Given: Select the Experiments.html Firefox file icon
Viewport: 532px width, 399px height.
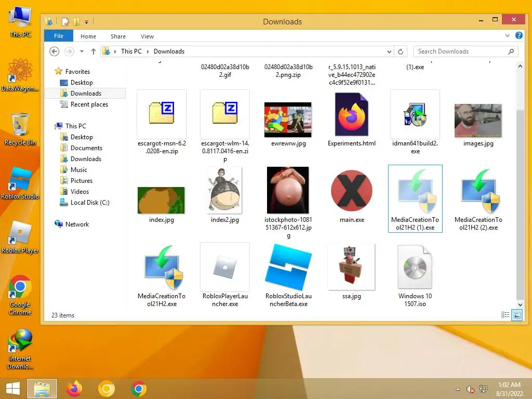Looking at the screenshot, I should coord(352,114).
